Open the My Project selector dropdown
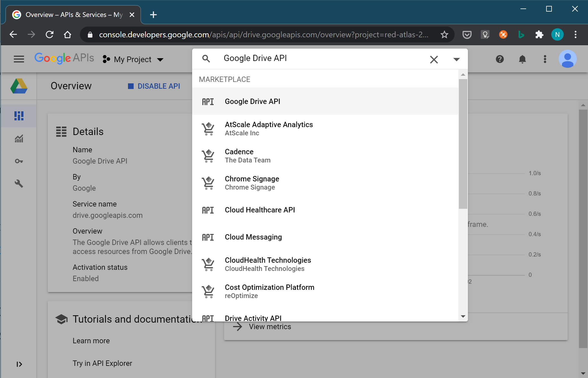The height and width of the screenshot is (378, 588). point(133,59)
